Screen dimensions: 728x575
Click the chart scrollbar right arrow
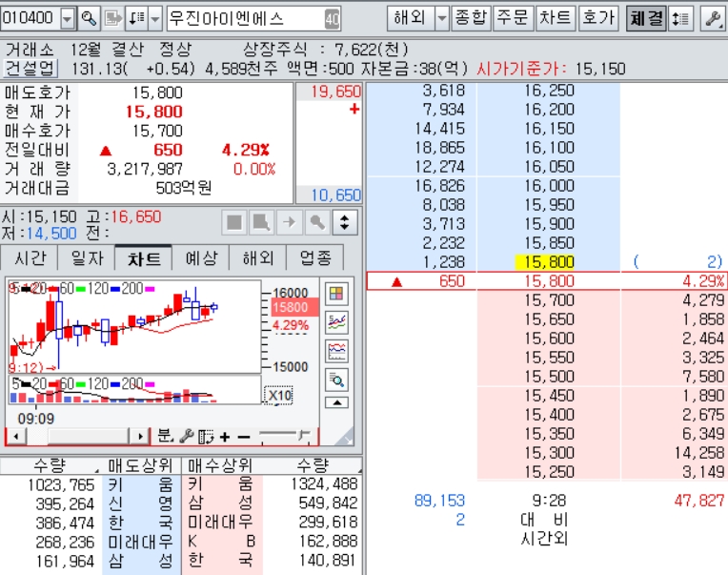tap(140, 437)
